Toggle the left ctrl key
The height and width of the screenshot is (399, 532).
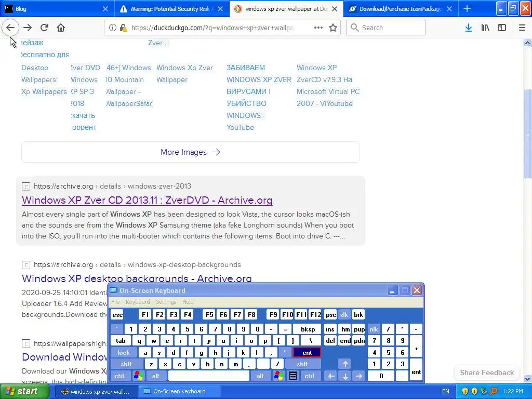pyautogui.click(x=119, y=376)
